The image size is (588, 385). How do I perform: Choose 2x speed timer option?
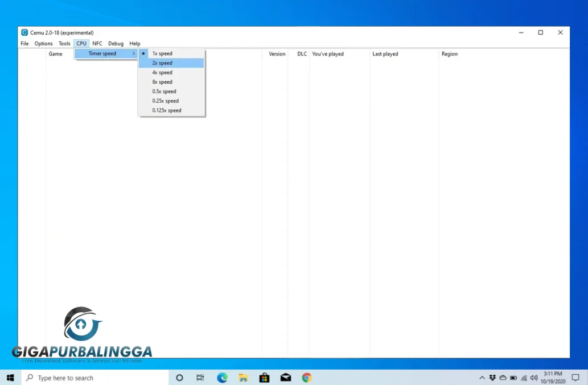(x=162, y=63)
